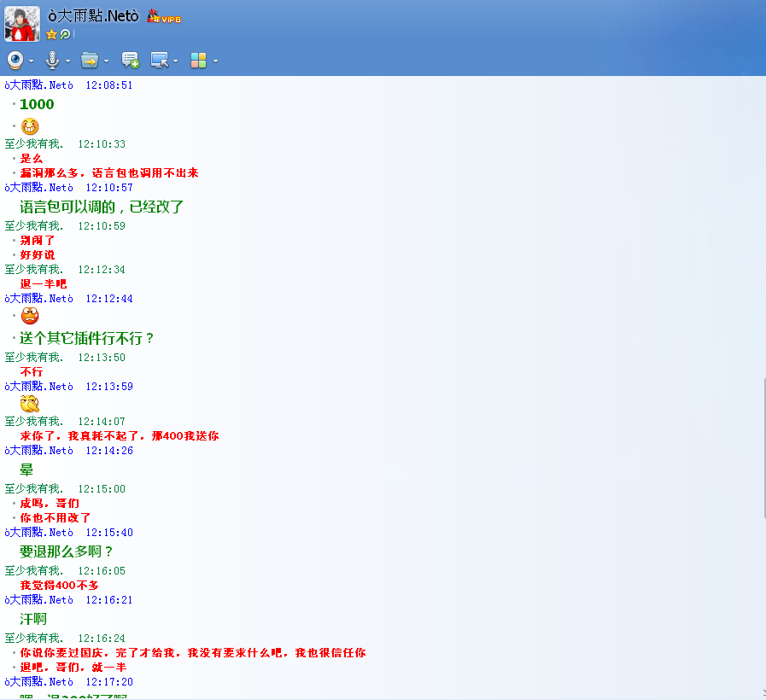Click the message 成吗，哥们

point(50,503)
